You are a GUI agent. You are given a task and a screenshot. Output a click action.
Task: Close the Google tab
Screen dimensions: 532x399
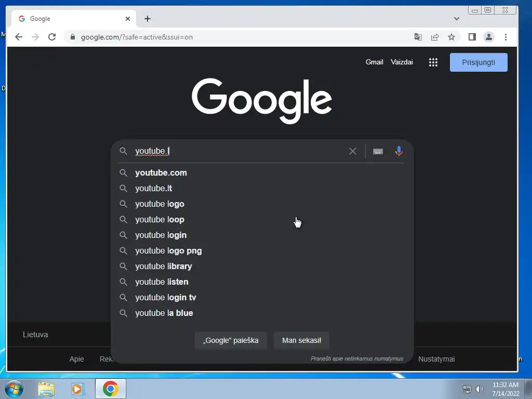click(128, 19)
